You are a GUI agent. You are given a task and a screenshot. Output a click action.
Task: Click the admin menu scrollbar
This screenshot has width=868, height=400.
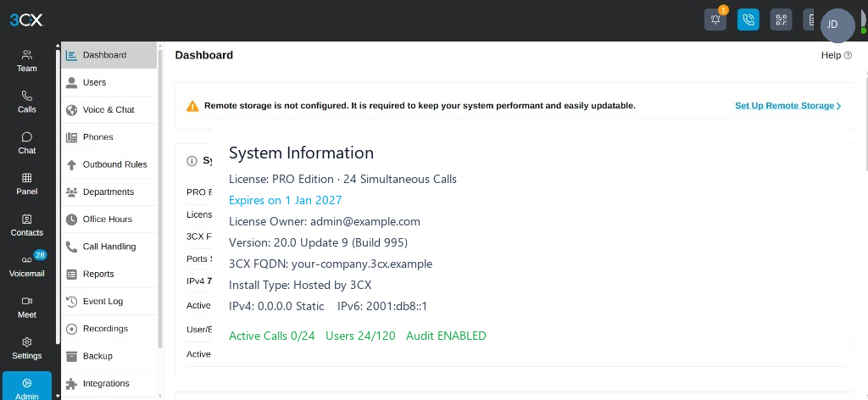160,198
